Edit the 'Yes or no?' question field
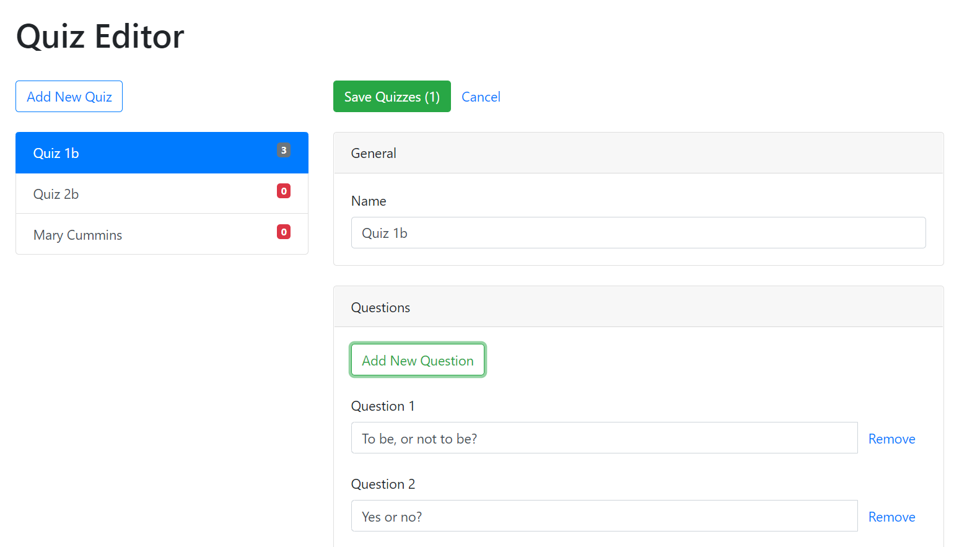 click(x=604, y=516)
